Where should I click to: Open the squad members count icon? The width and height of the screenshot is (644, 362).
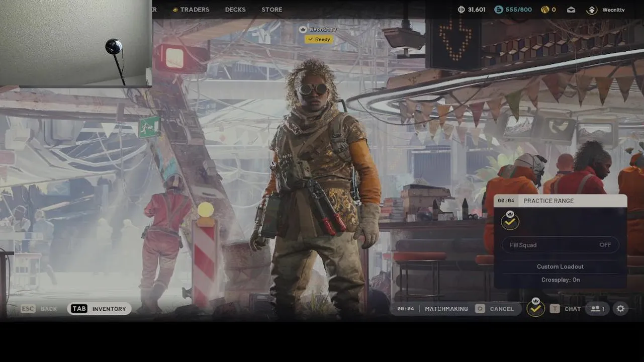(597, 309)
